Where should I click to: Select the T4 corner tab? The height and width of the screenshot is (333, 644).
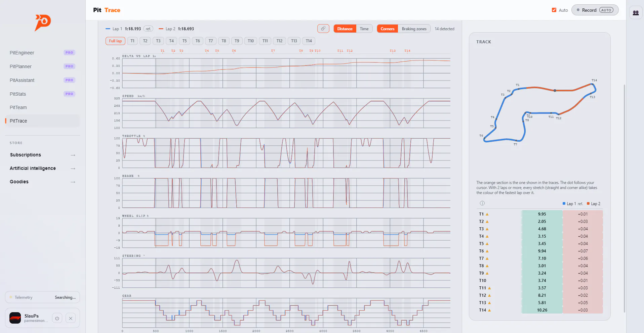point(171,41)
